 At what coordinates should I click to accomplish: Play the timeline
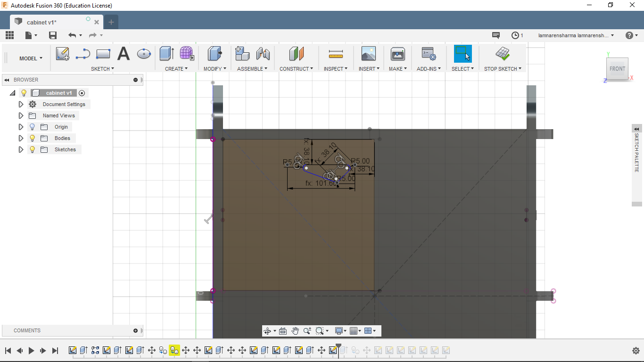click(x=32, y=350)
